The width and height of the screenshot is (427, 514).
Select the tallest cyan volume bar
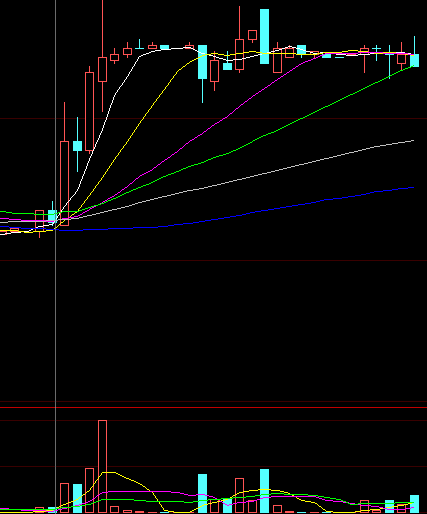(x=264, y=491)
